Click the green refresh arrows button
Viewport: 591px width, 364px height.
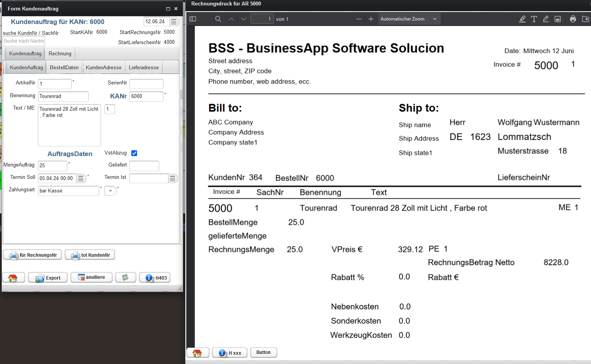125,278
